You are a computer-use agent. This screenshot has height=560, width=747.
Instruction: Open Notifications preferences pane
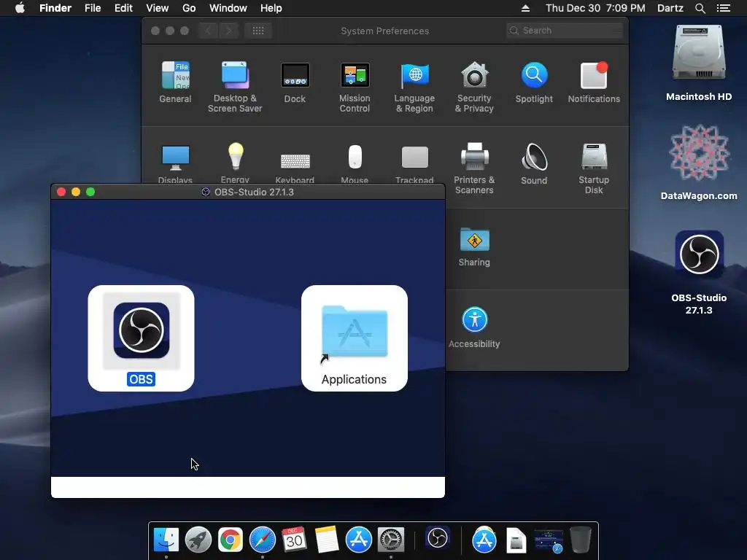[594, 82]
